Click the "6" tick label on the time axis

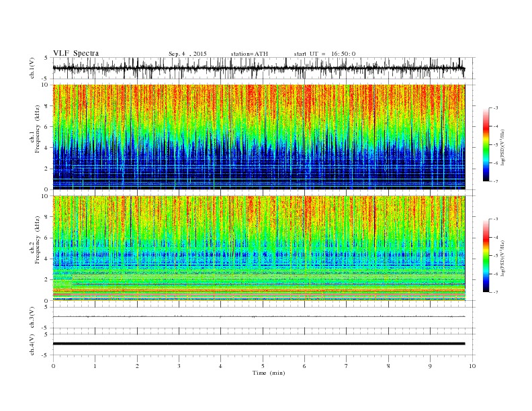point(305,366)
